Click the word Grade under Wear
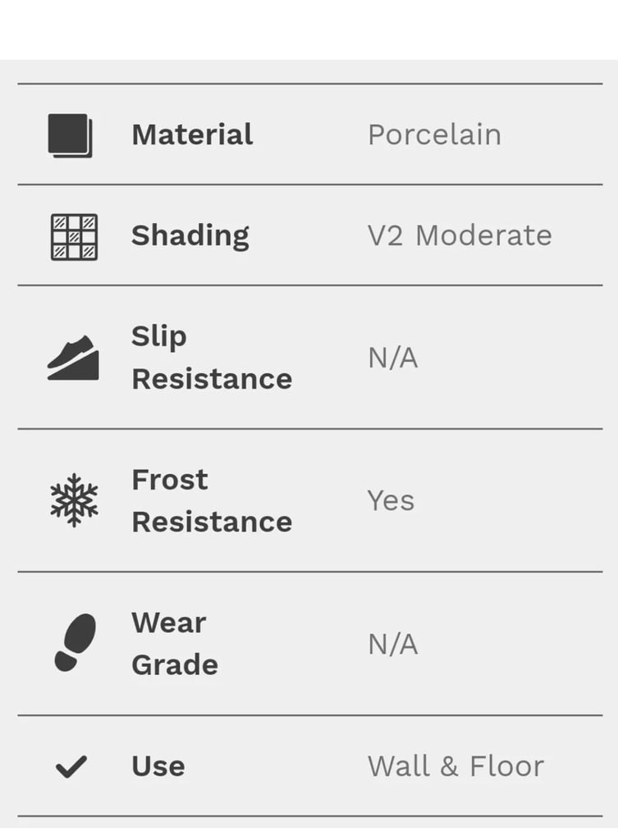 (x=175, y=664)
